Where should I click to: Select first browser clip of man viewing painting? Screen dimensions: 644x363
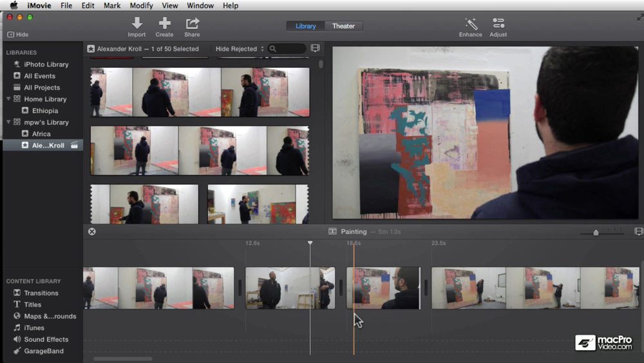pos(200,92)
